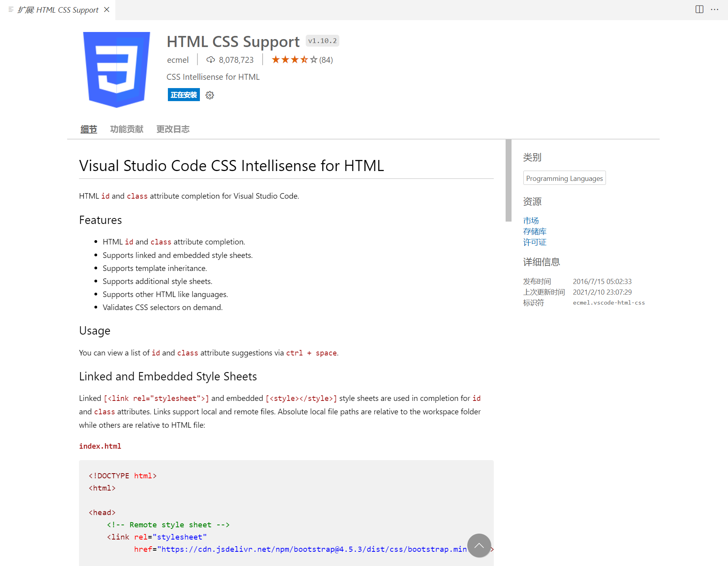Click the 详细信息 section heading
This screenshot has height=566, width=728.
542,262
